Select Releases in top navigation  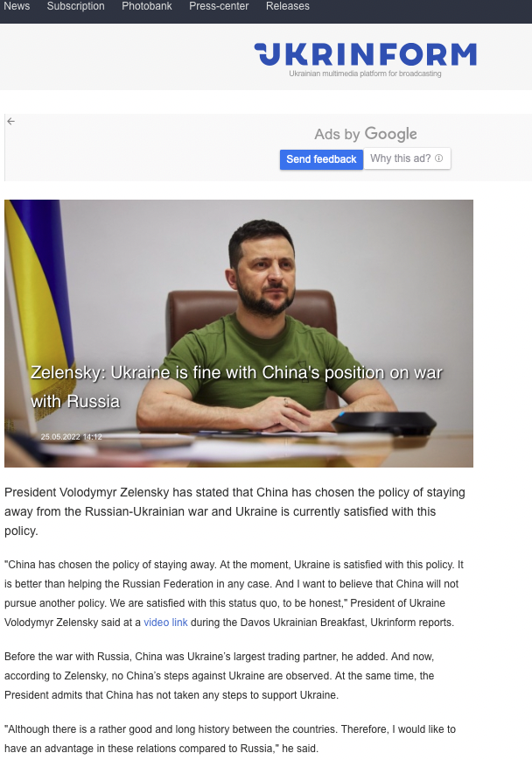(288, 6)
